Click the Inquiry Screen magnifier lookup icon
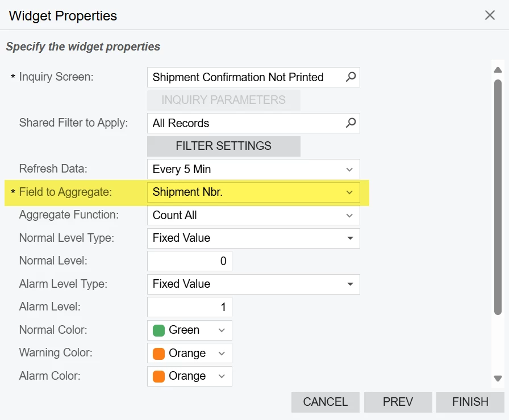 tap(351, 77)
